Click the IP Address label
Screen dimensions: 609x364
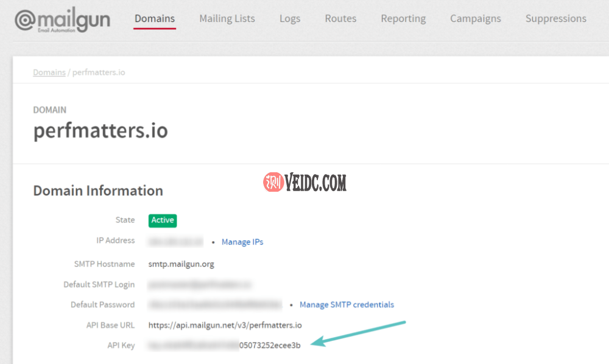115,240
